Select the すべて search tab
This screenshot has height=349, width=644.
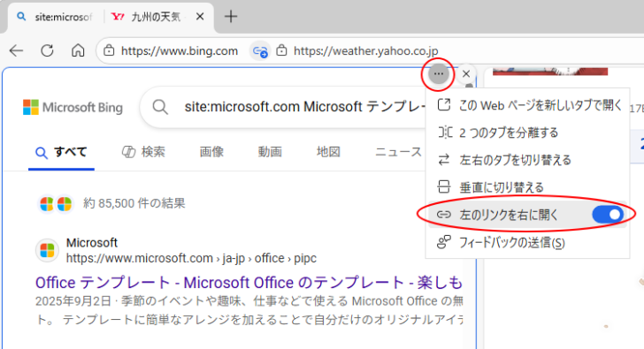point(61,152)
